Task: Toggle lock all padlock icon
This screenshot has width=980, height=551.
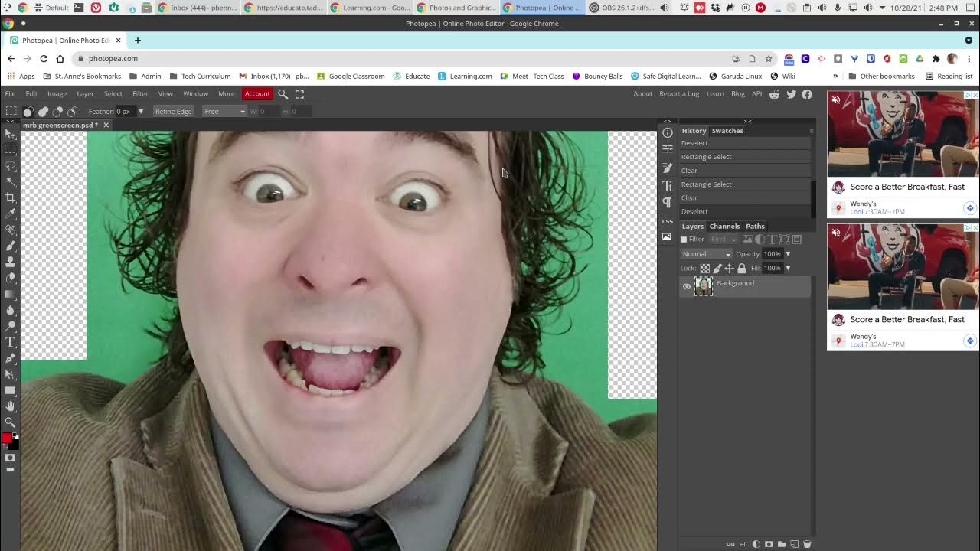Action: [741, 269]
